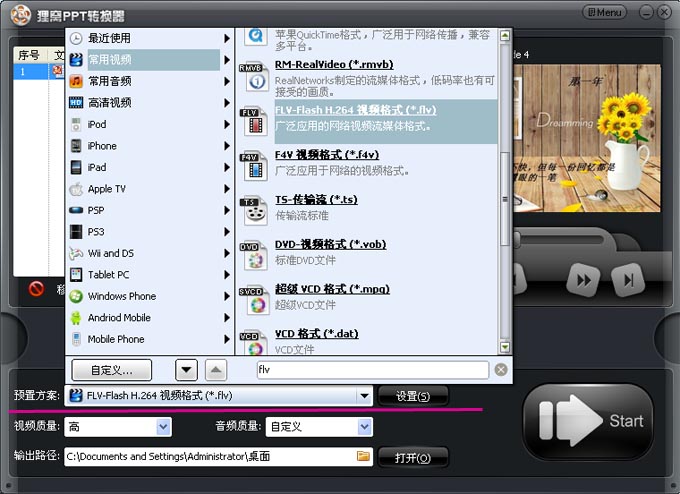Choose FLV-Flash H.264 (*.flv) format
Image resolution: width=680 pixels, height=494 pixels.
click(355, 110)
